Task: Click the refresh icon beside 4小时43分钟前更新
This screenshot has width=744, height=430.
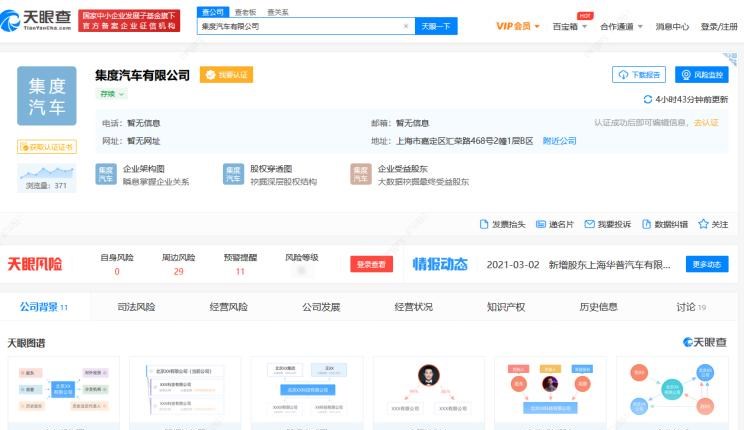Action: click(647, 99)
